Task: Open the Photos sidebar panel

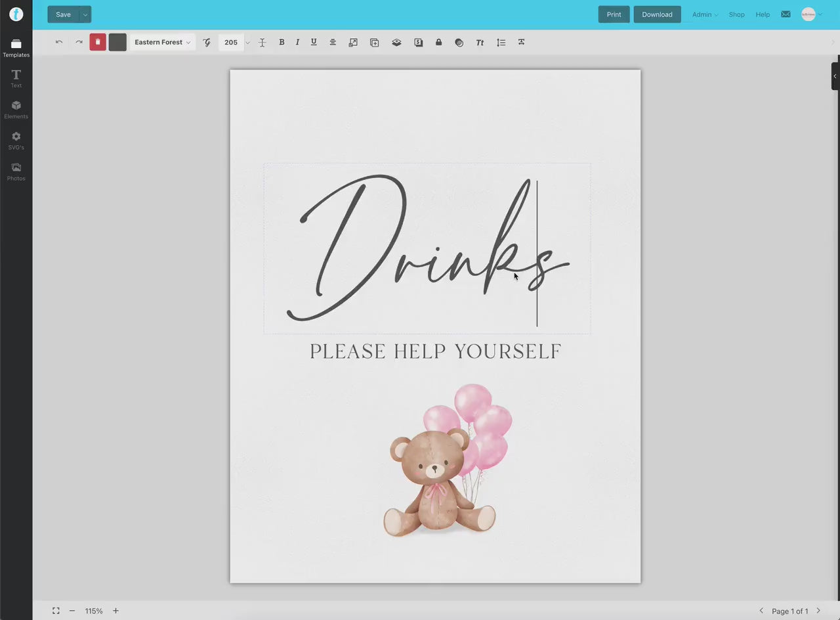Action: (16, 171)
